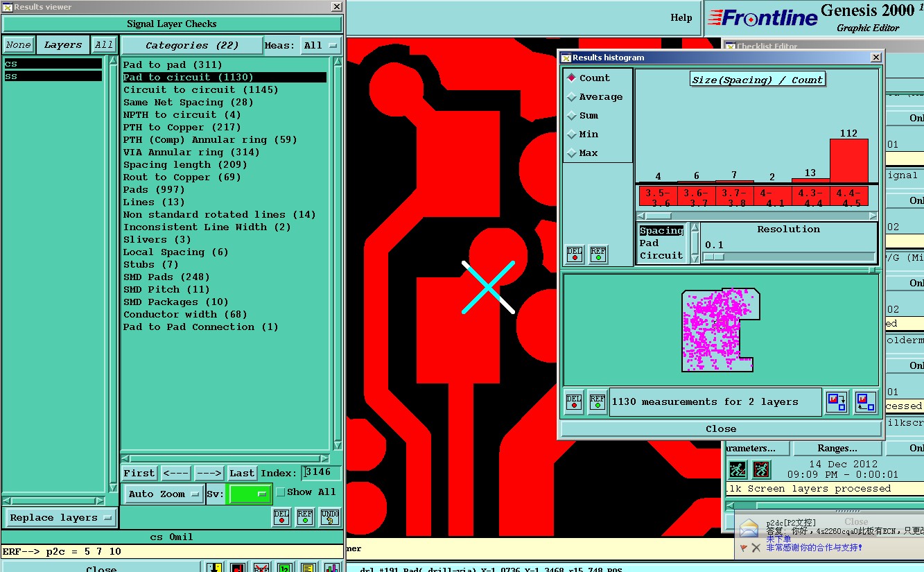Screen dimensions: 924x572
Task: Select Pad to pad (311) category
Action: [173, 64]
